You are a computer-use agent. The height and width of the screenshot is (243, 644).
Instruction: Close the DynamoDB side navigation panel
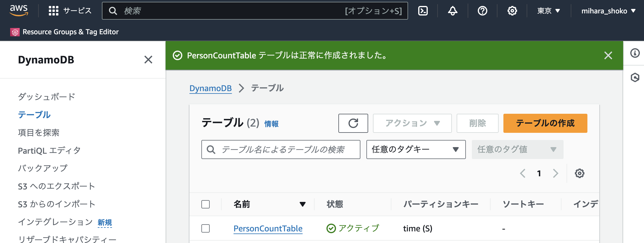148,60
